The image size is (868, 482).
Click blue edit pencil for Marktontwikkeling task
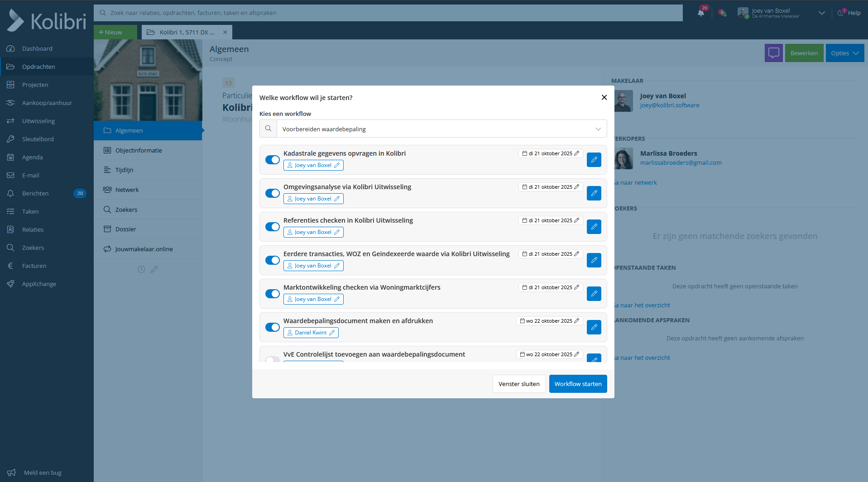(594, 294)
